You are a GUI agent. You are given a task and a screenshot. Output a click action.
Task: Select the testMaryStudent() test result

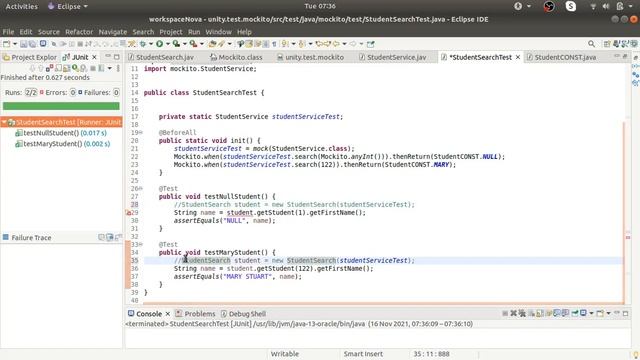click(62, 144)
